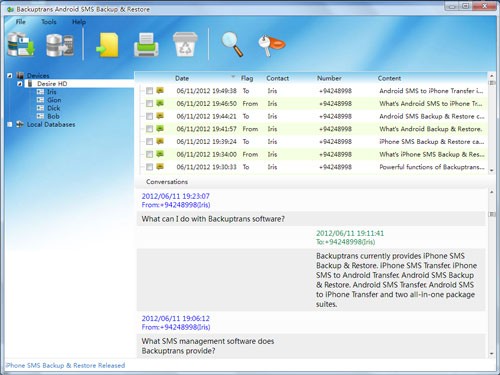The height and width of the screenshot is (375, 500).
Task: Select Gion in the contacts tree
Action: coord(54,100)
